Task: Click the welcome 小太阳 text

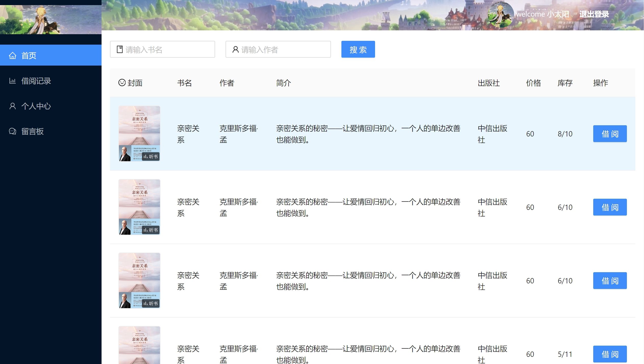Action: click(542, 14)
